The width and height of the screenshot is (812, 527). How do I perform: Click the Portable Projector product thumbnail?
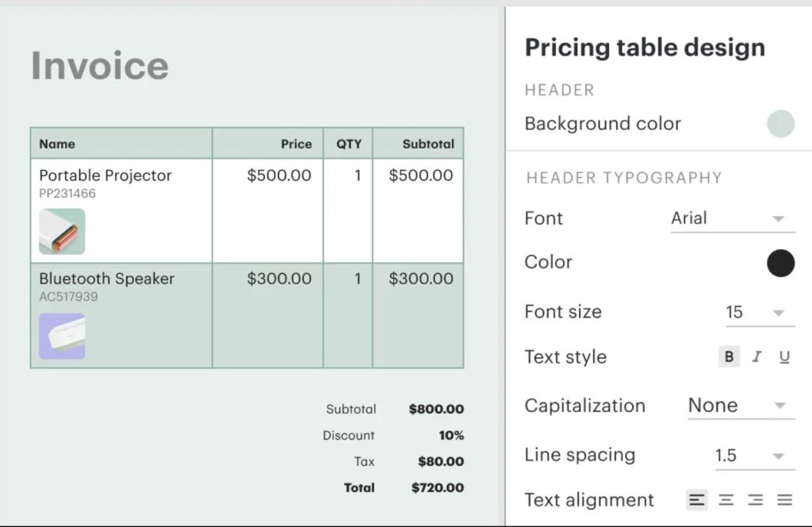[62, 231]
